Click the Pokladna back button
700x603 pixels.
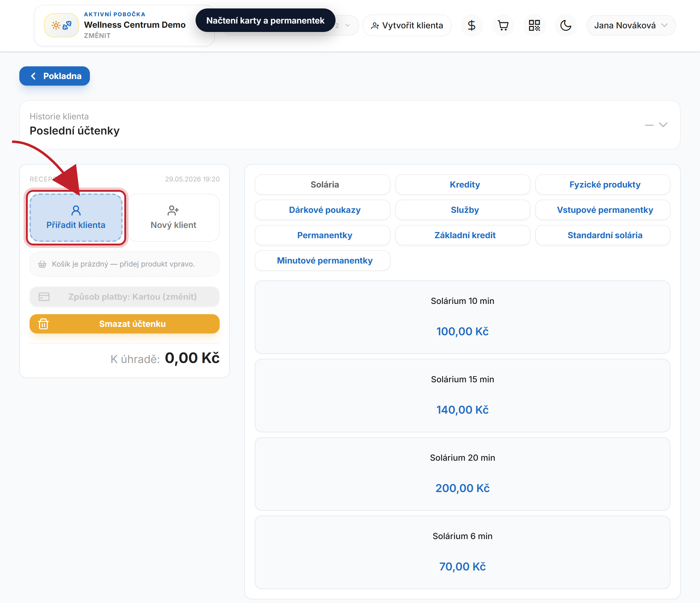[x=55, y=76]
